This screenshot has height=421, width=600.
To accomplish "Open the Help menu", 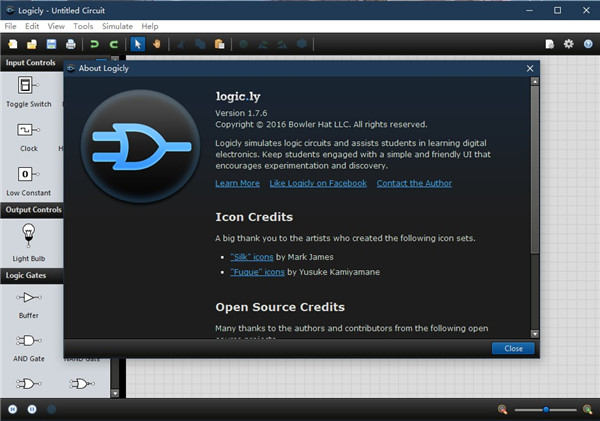I will (x=150, y=26).
